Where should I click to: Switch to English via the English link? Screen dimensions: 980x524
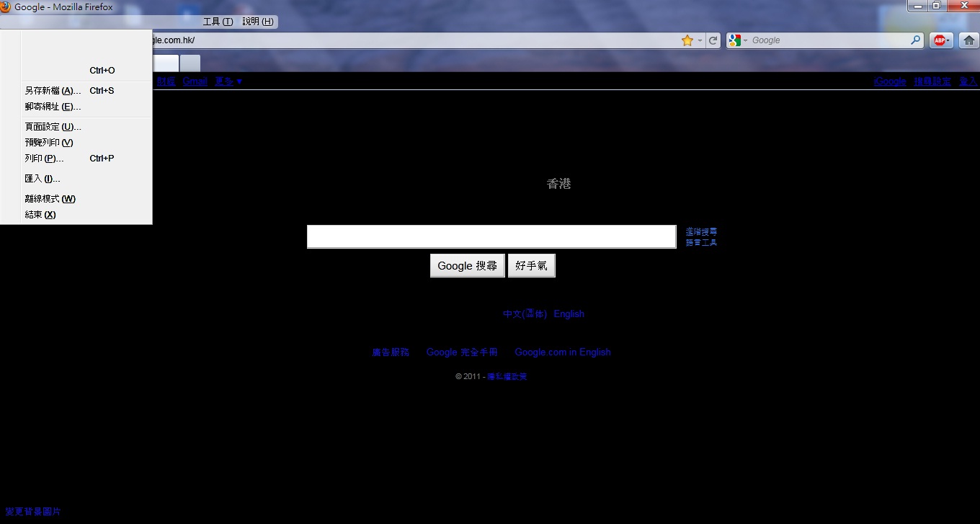[569, 314]
